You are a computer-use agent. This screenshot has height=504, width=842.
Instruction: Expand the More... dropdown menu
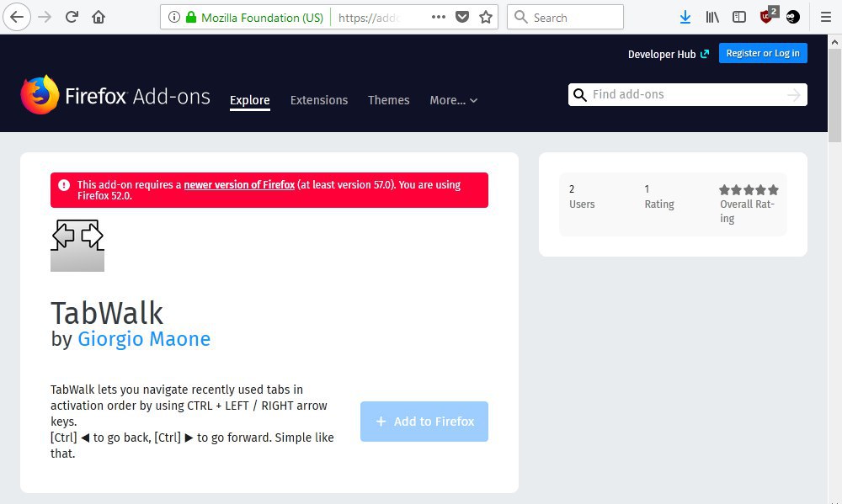tap(453, 100)
